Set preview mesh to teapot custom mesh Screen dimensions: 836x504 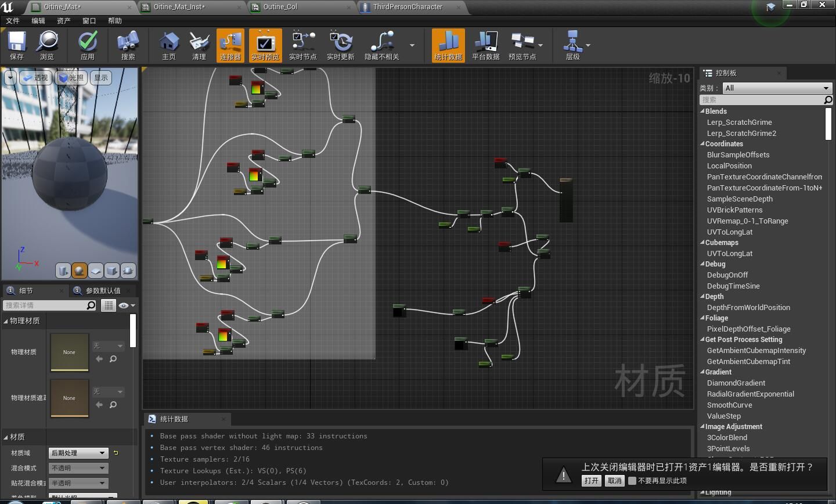pyautogui.click(x=128, y=270)
